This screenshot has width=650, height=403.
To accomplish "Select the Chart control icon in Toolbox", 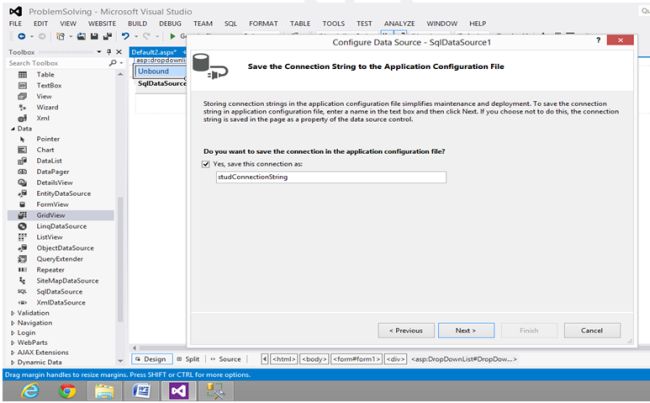I will 22,150.
